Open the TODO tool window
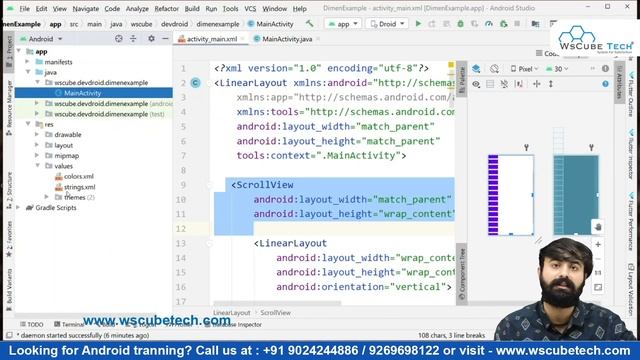Screen dimensions: 640x360 click(32, 324)
